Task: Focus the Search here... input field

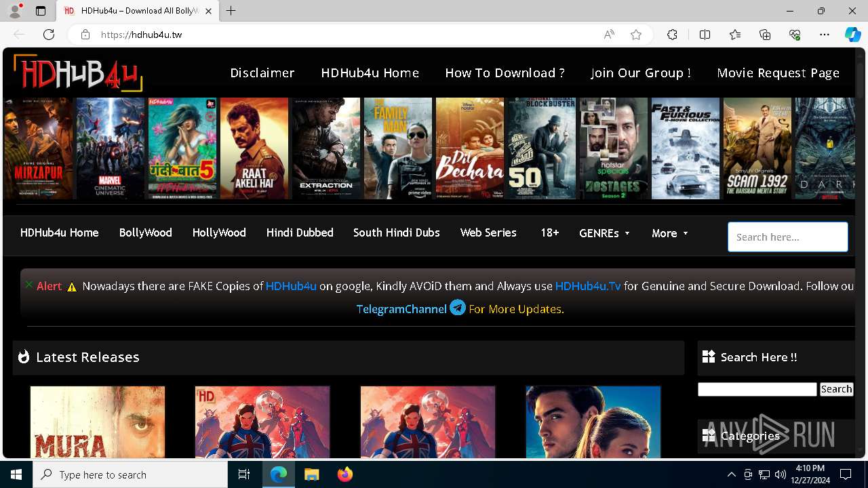Action: click(788, 237)
